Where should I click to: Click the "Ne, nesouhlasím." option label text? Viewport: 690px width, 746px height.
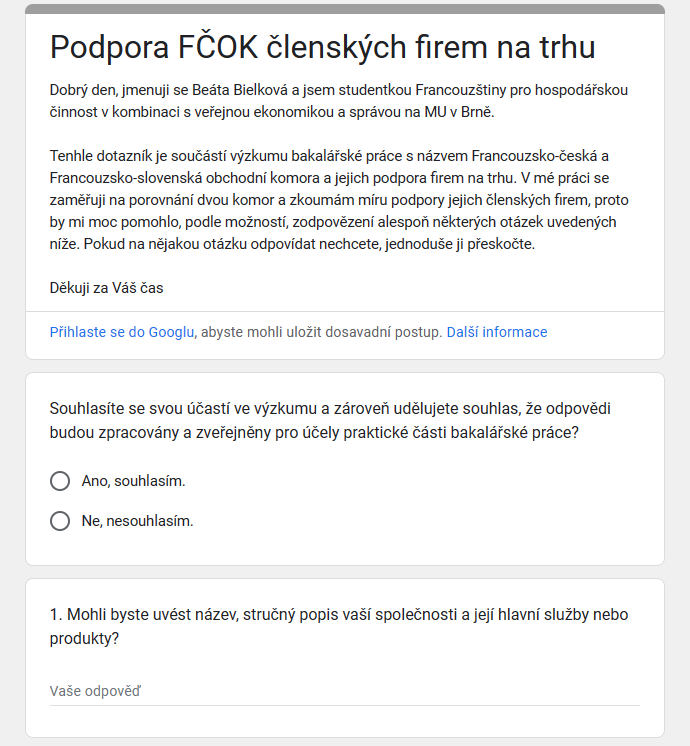(137, 521)
